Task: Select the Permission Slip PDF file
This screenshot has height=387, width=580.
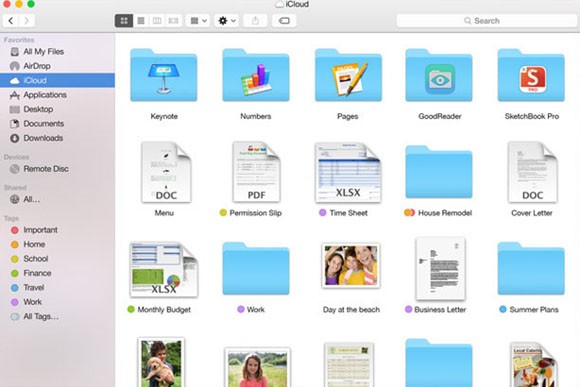Action: click(256, 172)
